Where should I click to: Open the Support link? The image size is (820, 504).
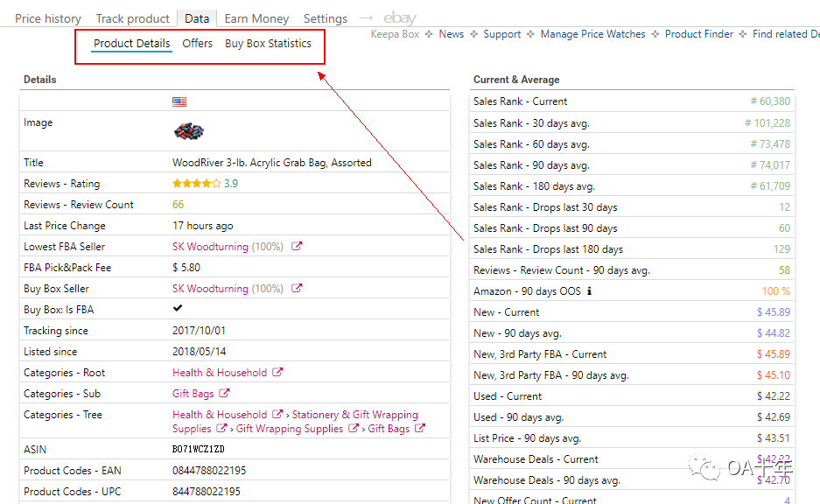point(501,34)
